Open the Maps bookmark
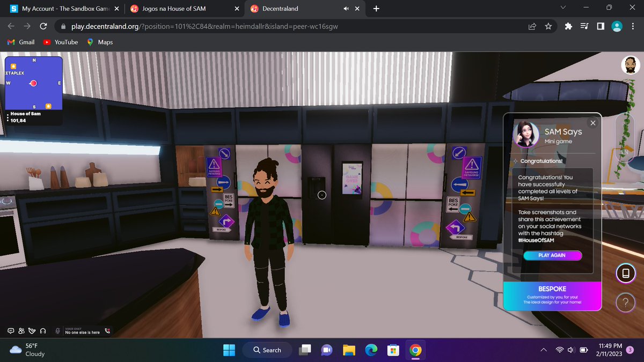Image resolution: width=644 pixels, height=362 pixels. tap(100, 42)
